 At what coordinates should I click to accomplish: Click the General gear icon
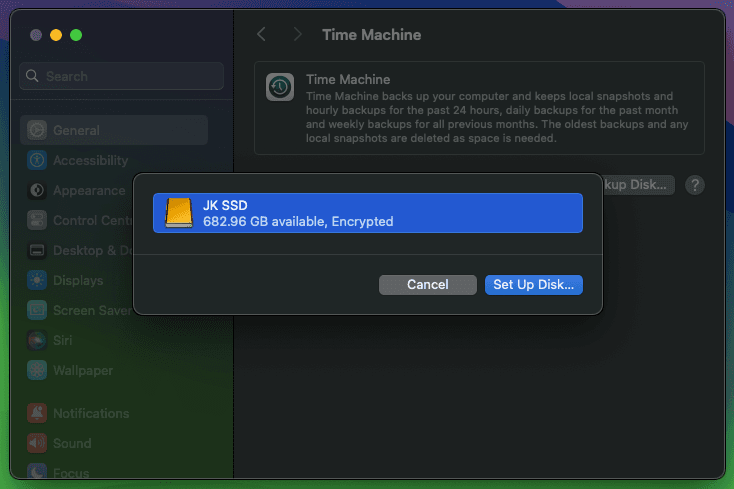click(37, 130)
